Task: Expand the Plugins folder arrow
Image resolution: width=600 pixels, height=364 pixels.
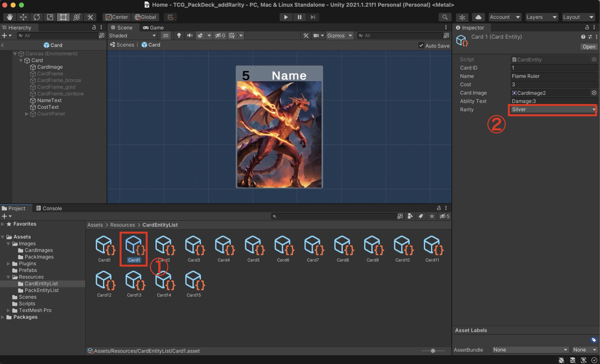Action: coord(8,264)
